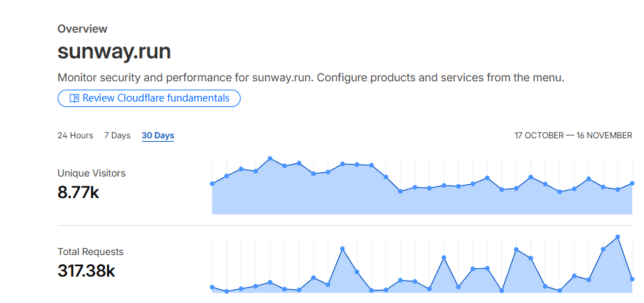Viewport: 644px width, 303px height.
Task: Open the Review Cloudflare fundamentals link
Action: coord(155,99)
